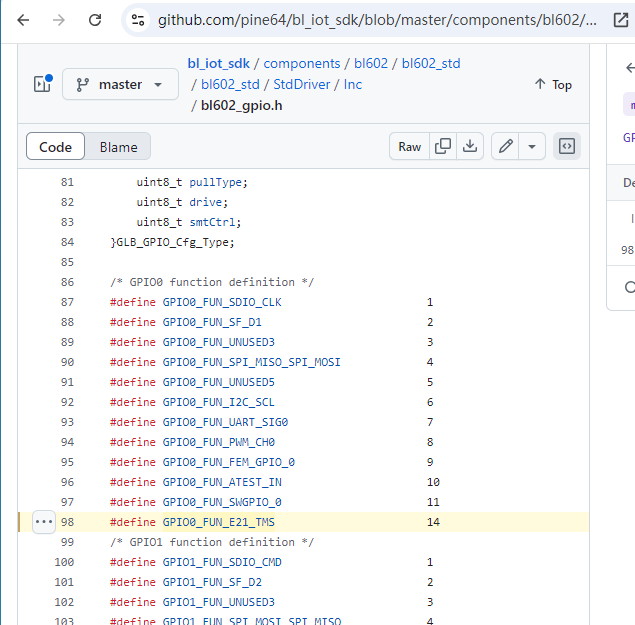Image resolution: width=635 pixels, height=625 pixels.
Task: Click GPIO1_FUN_SF_D2 symbol
Action: click(x=212, y=582)
